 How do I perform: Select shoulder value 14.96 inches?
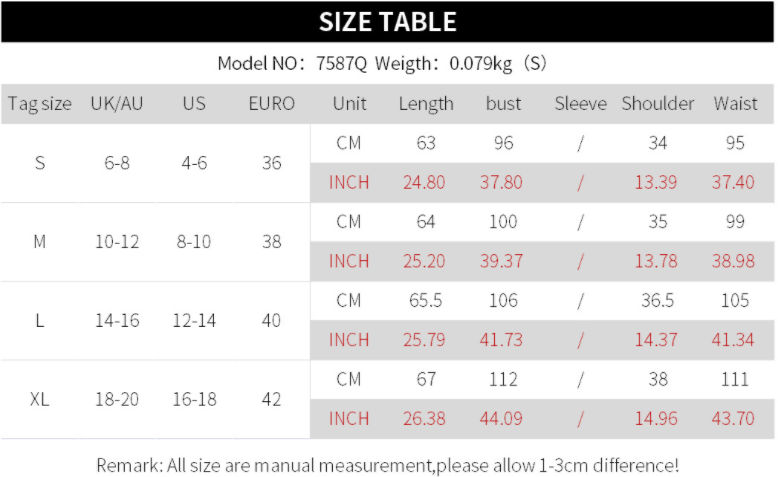pos(656,418)
